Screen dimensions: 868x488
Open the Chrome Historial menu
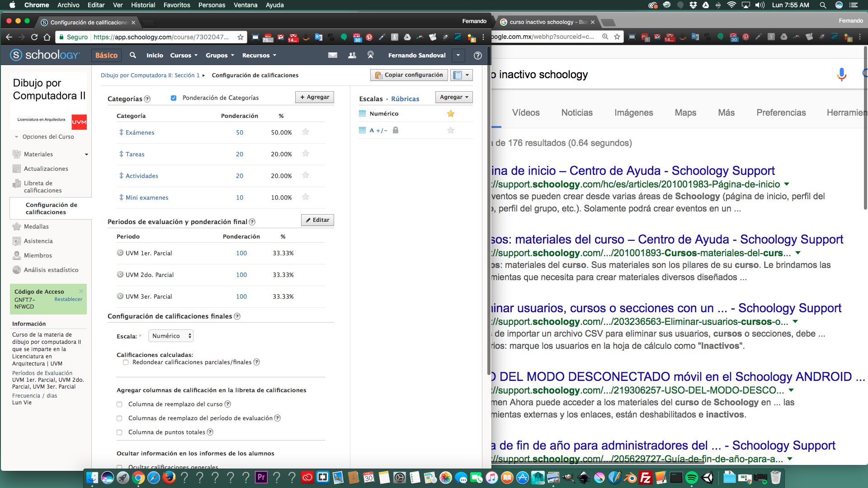tap(143, 5)
